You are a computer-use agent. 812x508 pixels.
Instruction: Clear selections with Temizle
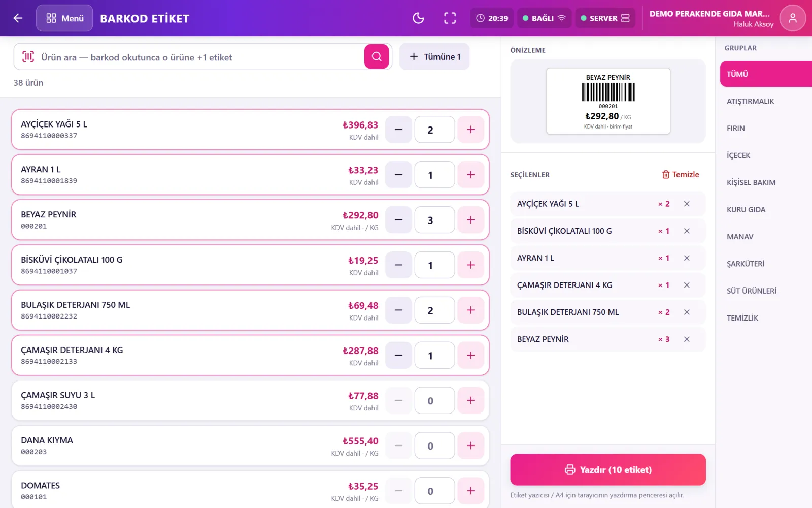(681, 174)
